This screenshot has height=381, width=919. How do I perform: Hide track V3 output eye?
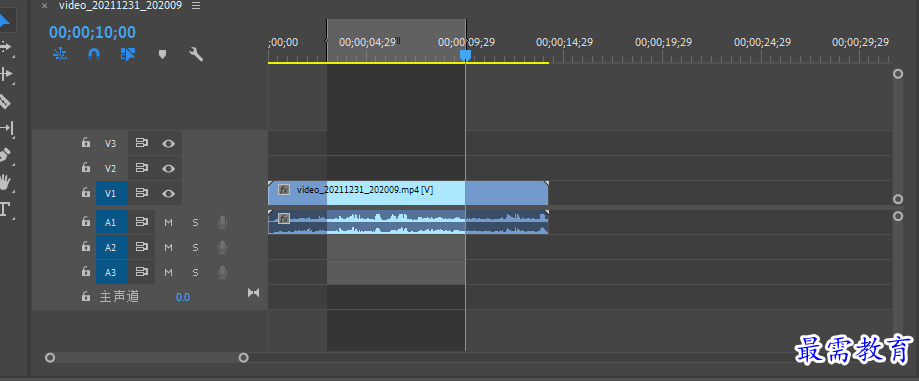(168, 143)
